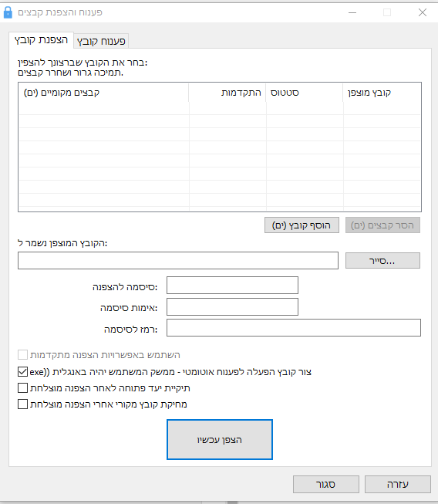Click the רמז לסיסמה hint field
This screenshot has height=504, width=438.
click(294, 327)
